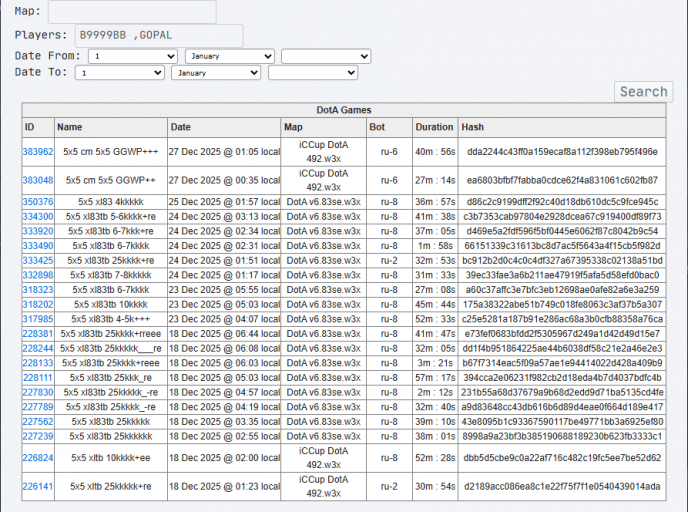688x512 pixels.
Task: Select date '18 Dec 2025 @ 01:23 local'
Action: tap(224, 487)
